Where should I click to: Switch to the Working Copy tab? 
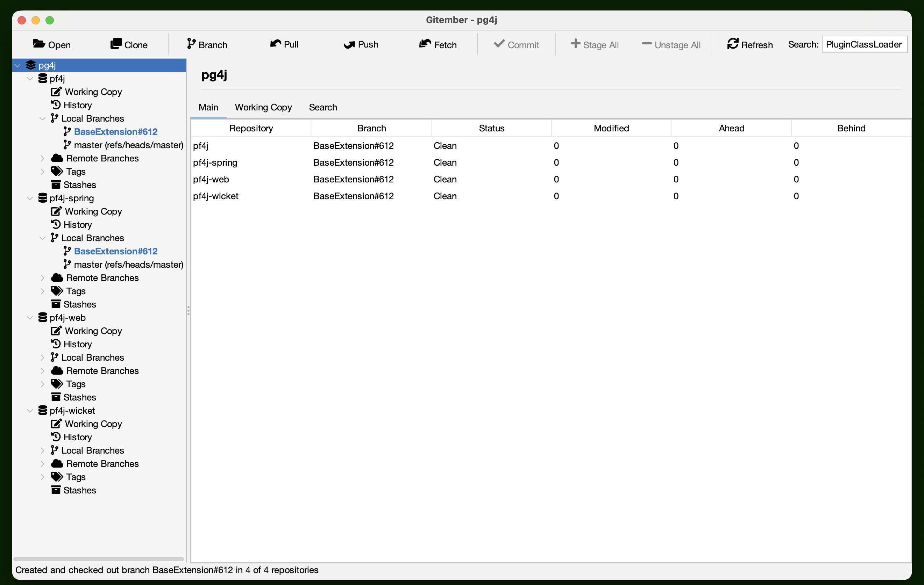pyautogui.click(x=263, y=107)
